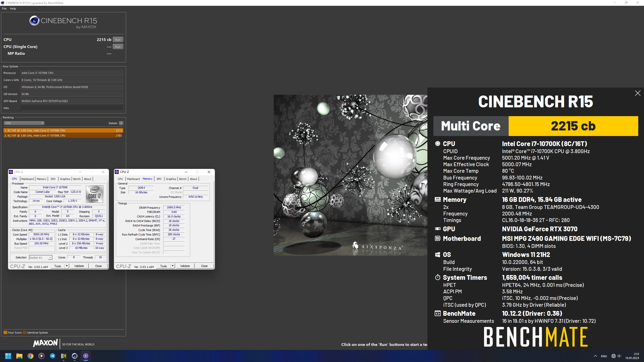
Task: Open About tab in right CPU-Z window
Action: click(193, 179)
